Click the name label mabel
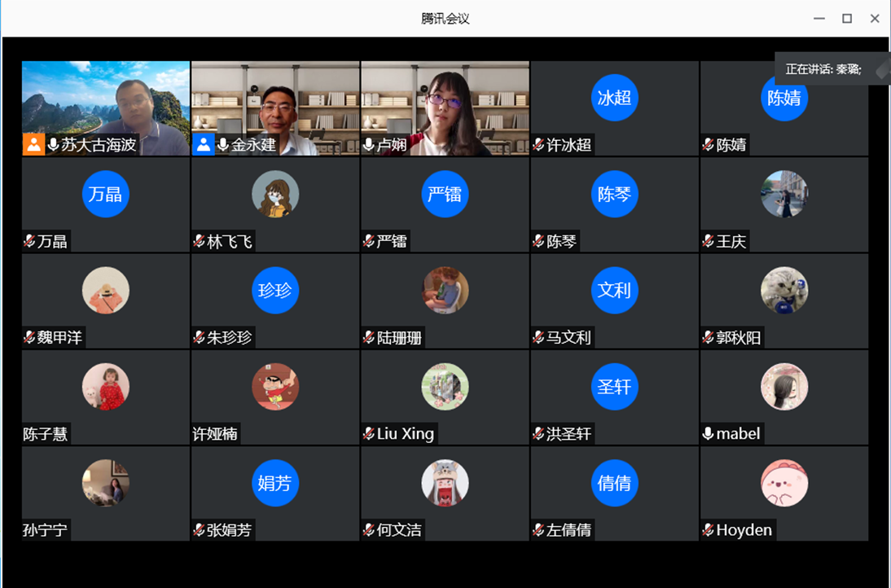Image resolution: width=891 pixels, height=588 pixels. pyautogui.click(x=738, y=434)
